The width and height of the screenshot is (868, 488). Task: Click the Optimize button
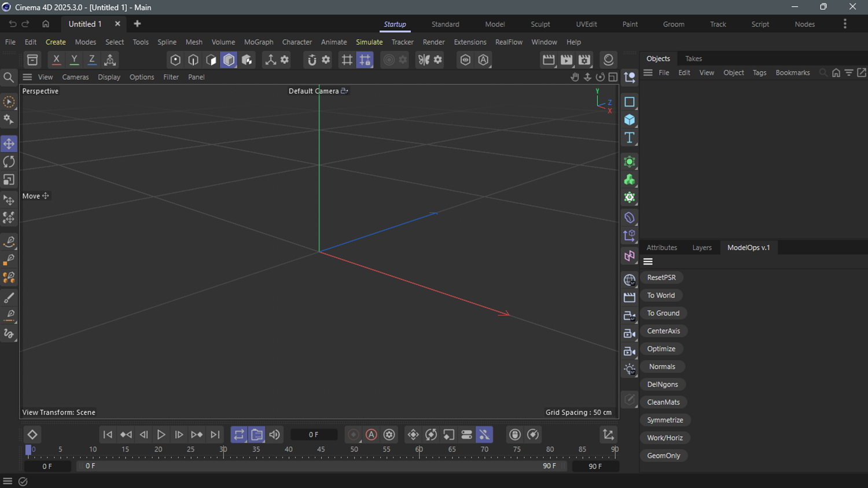661,349
